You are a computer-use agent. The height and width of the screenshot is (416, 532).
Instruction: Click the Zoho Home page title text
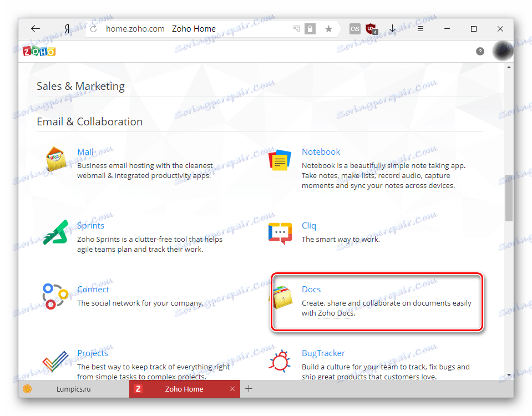[194, 29]
